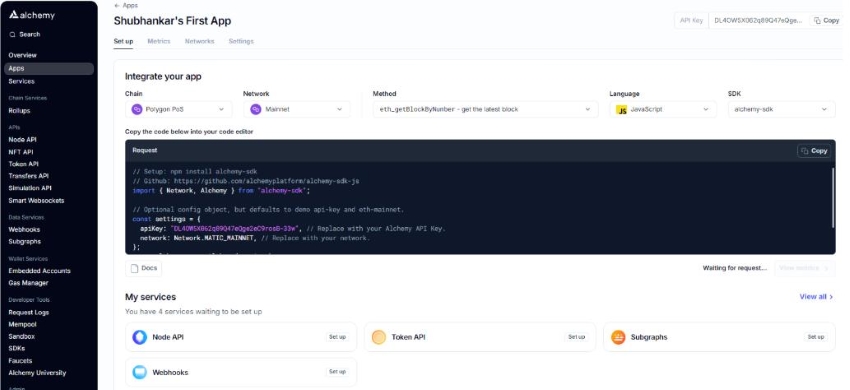Click Set up for Node API

(x=337, y=337)
